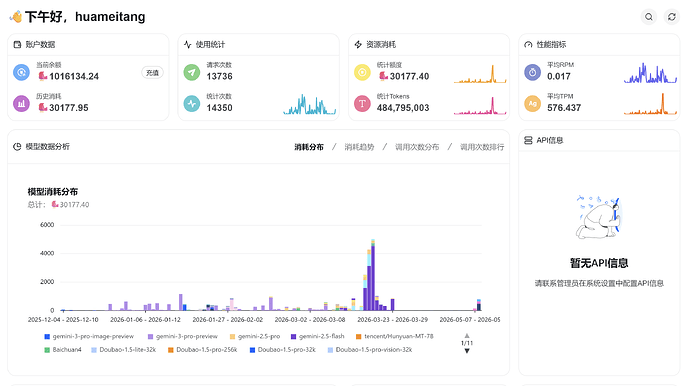Image resolution: width=690 pixels, height=386 pixels.
Task: Click the waving hand emoji beside the greeting
Action: tap(16, 17)
